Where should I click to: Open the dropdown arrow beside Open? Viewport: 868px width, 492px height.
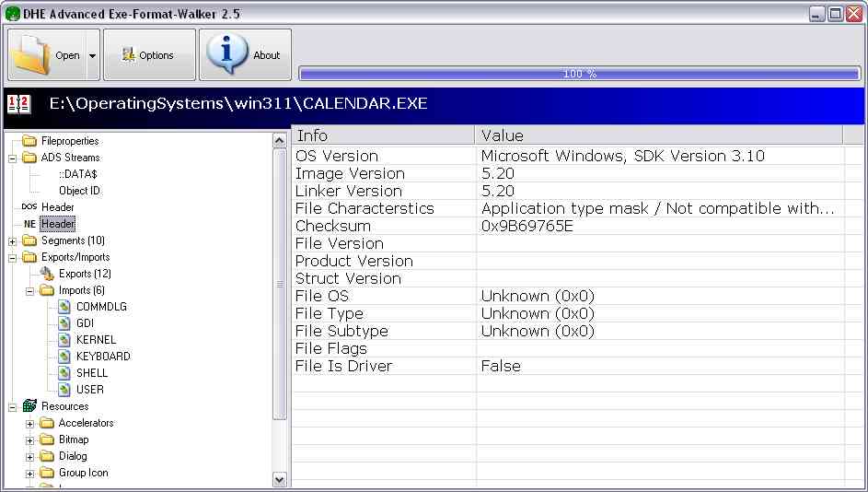(92, 55)
